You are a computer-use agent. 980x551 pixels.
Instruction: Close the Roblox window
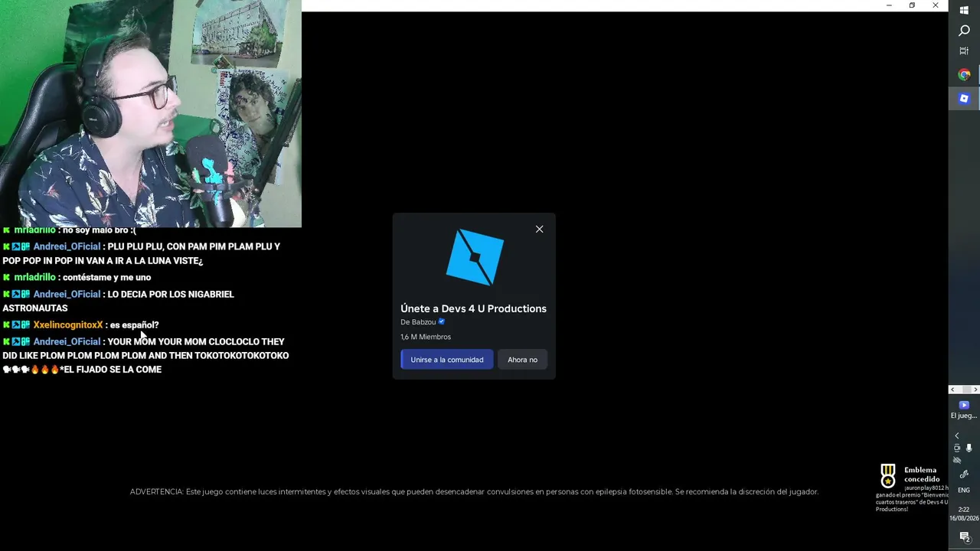(936, 5)
